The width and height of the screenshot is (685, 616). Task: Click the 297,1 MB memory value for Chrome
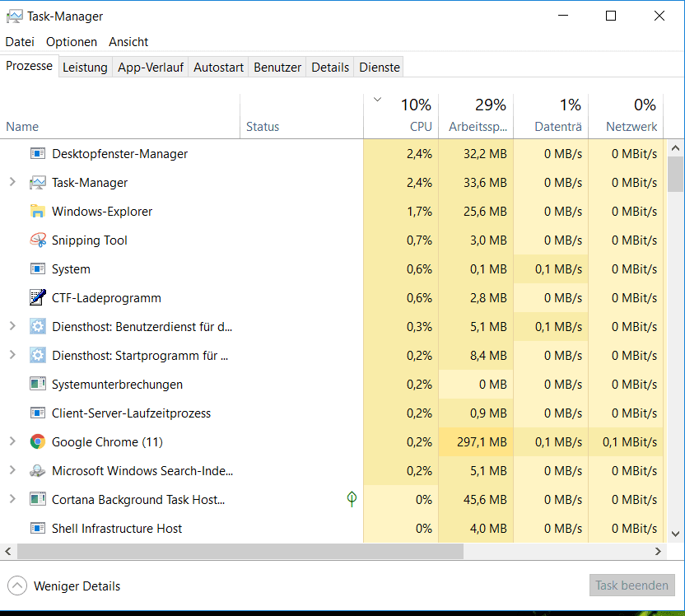482,442
